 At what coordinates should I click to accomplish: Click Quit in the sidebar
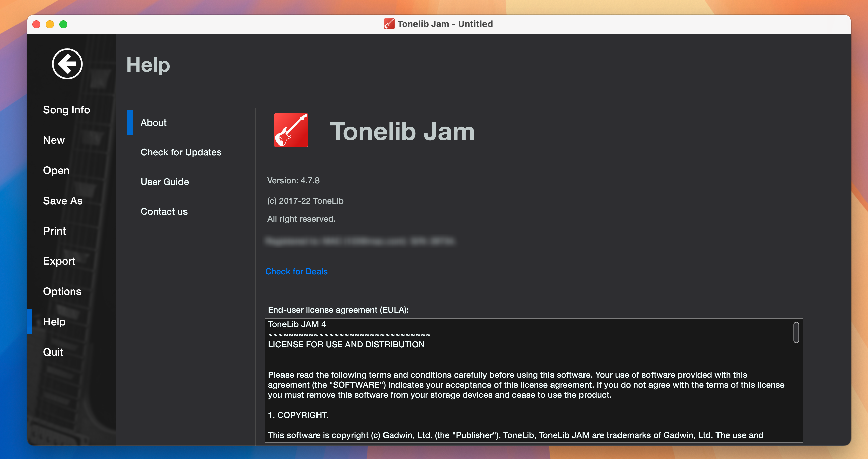coord(53,352)
